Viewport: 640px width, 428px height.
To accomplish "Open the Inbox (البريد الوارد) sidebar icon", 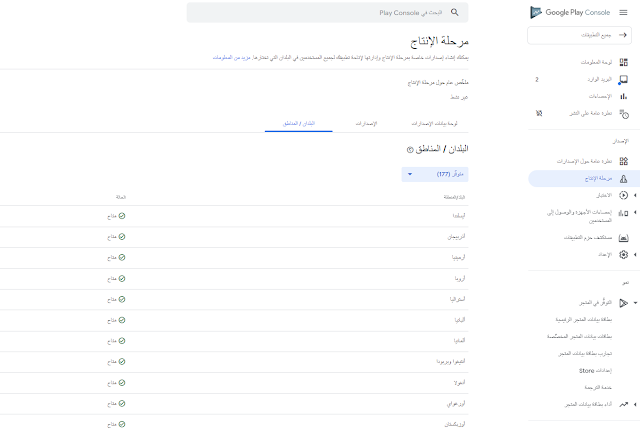I will 623,79.
